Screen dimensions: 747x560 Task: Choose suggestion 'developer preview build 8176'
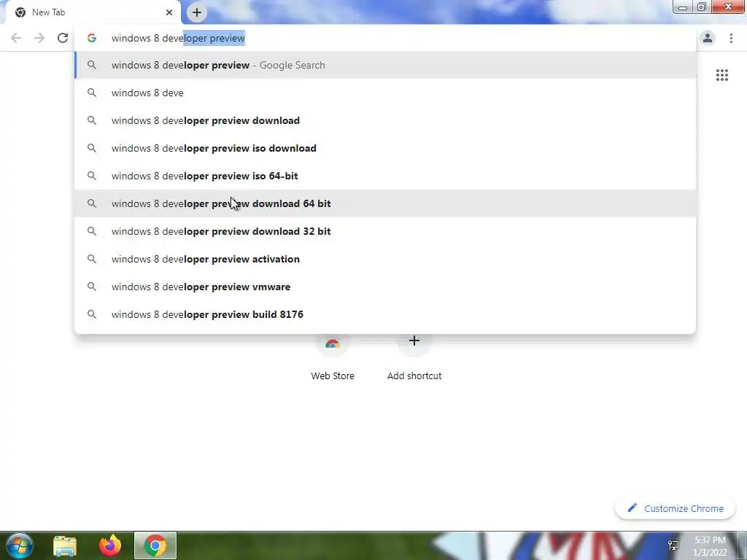(385, 314)
